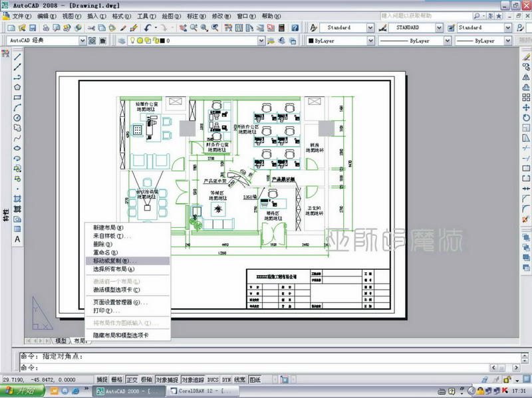The height and width of the screenshot is (398, 532).
Task: Click the Rotate modify tool
Action: 526,118
